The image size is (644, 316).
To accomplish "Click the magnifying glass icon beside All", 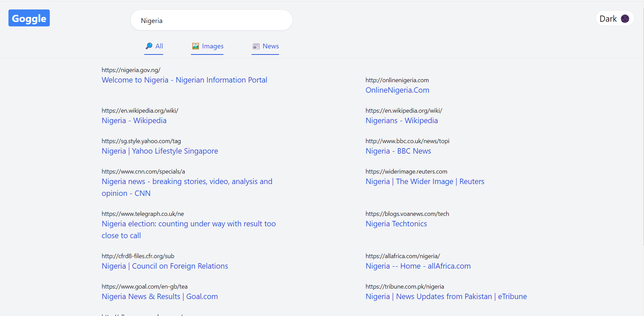I will coord(149,46).
